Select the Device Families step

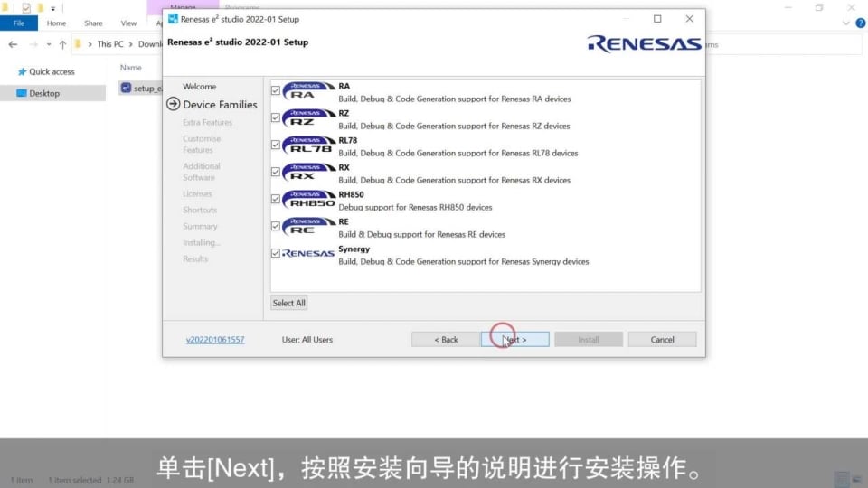coord(220,105)
